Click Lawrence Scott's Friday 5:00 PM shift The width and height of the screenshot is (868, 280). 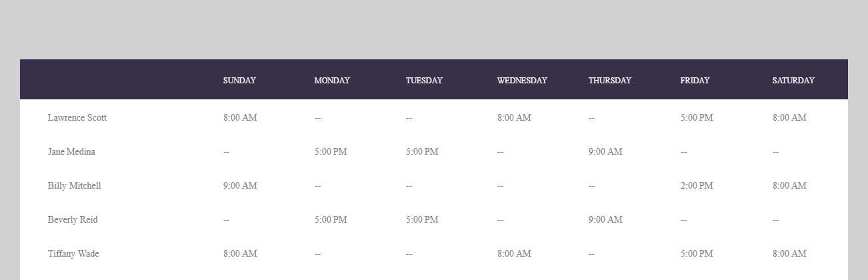point(697,118)
